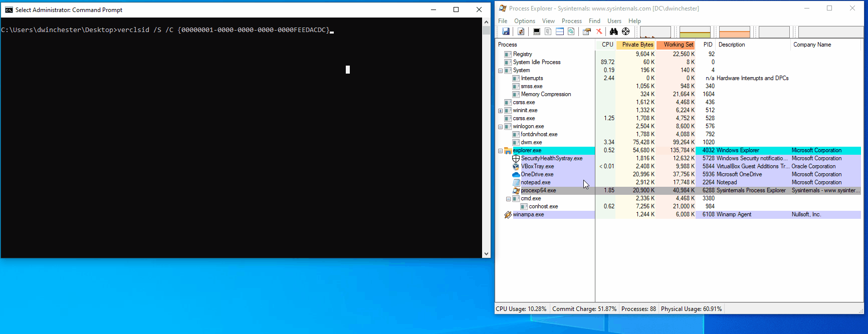868x334 pixels.
Task: Sort by the Working Set column header
Action: pyautogui.click(x=676, y=45)
